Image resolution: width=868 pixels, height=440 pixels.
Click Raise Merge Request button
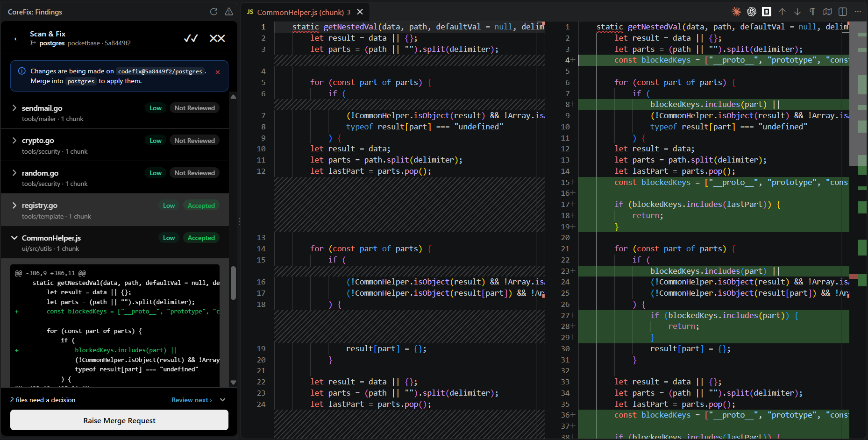pyautogui.click(x=119, y=420)
